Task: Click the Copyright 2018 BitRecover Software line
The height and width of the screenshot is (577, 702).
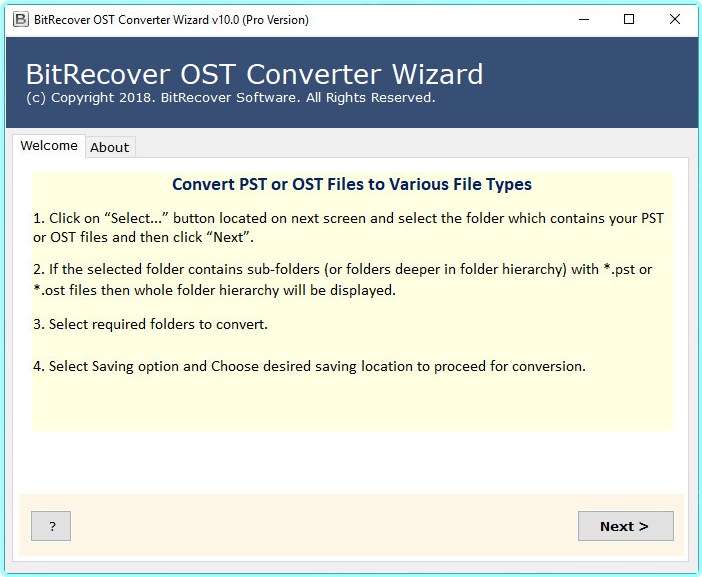Action: point(230,98)
